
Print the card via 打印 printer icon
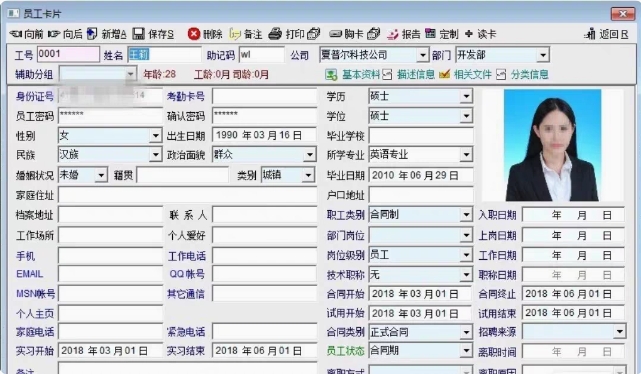[x=275, y=34]
